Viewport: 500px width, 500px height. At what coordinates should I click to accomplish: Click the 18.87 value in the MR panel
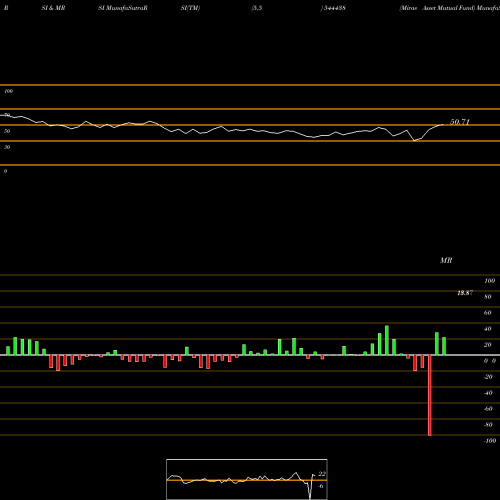click(x=465, y=293)
